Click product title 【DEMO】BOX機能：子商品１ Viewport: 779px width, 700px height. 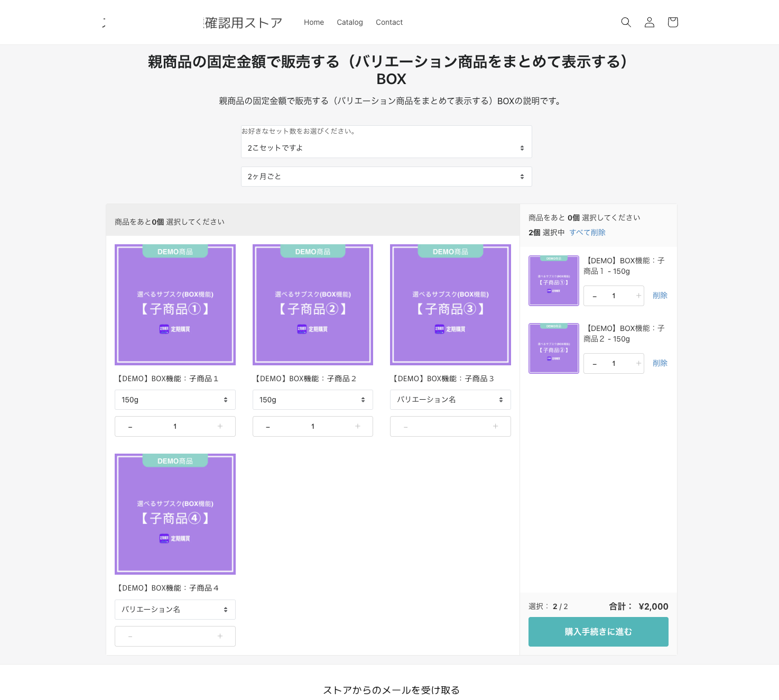166,379
